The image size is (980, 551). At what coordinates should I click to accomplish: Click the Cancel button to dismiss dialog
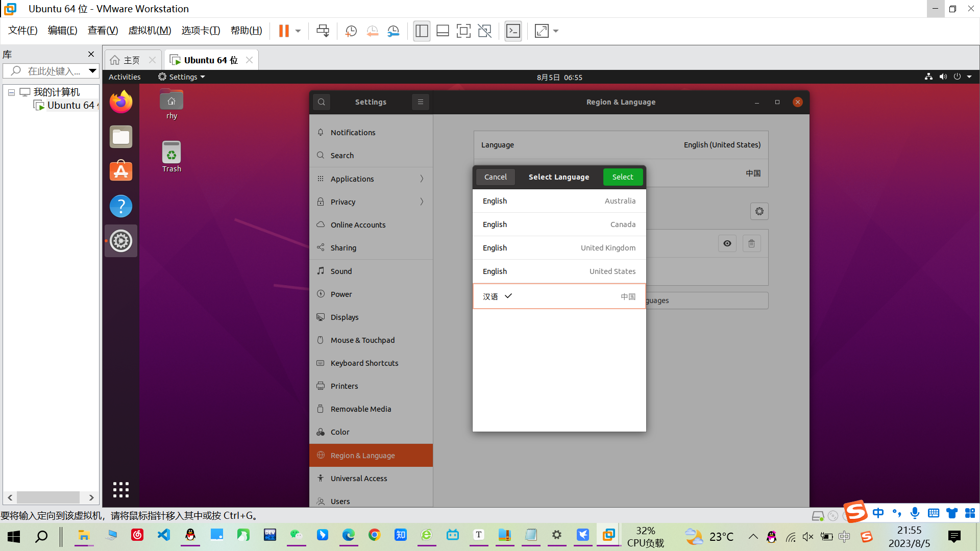pyautogui.click(x=496, y=176)
